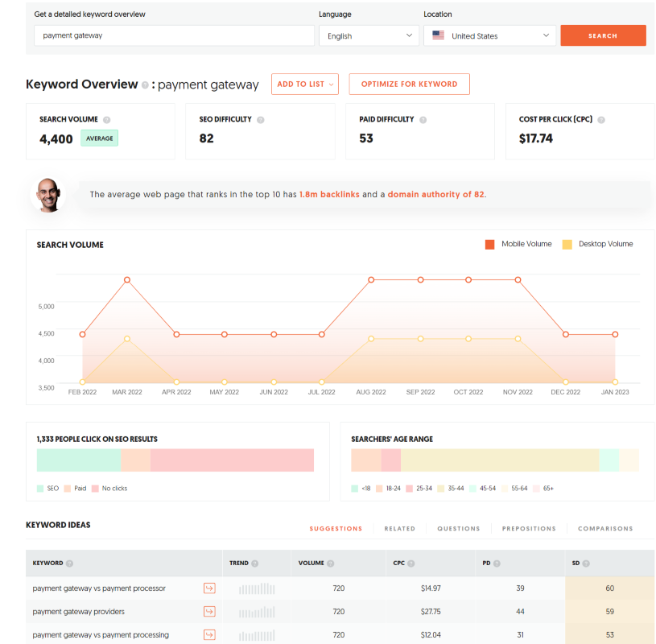Click domain authority of 82 link
656x644 pixels.
[435, 195]
